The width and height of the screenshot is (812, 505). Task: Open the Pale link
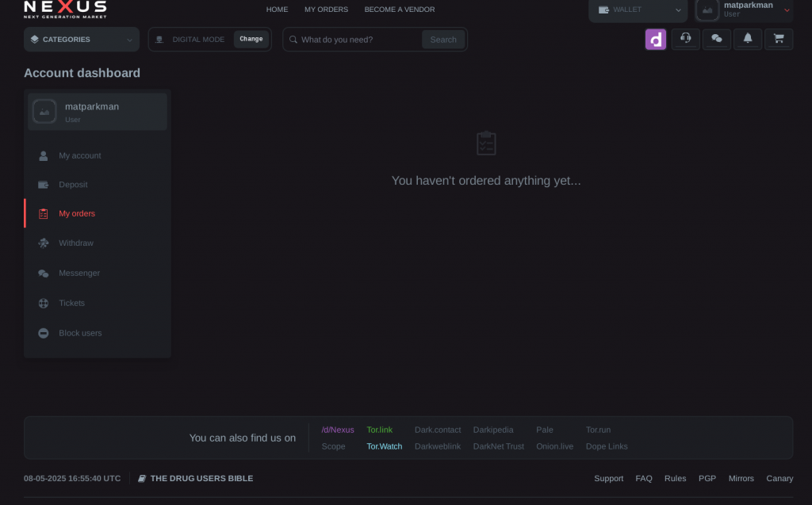click(x=545, y=430)
